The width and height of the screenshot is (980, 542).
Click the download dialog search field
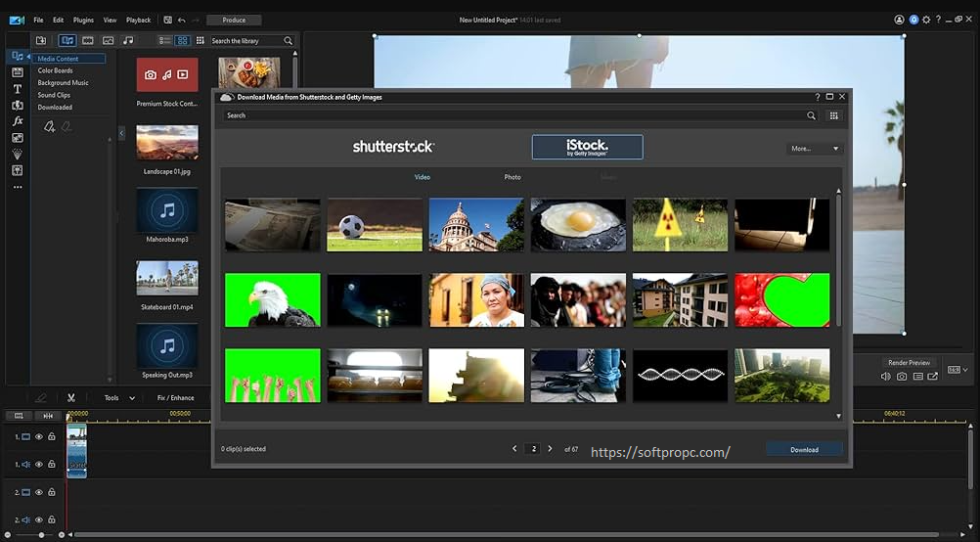pyautogui.click(x=515, y=115)
